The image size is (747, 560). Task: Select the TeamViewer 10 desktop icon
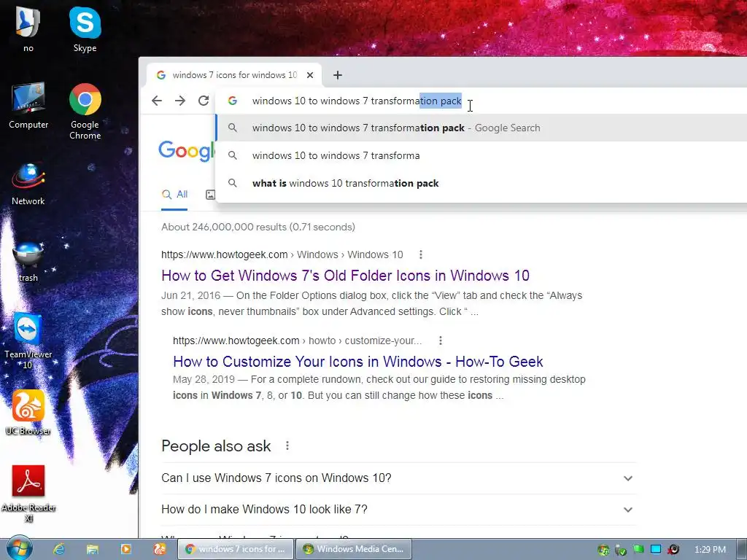tap(28, 340)
